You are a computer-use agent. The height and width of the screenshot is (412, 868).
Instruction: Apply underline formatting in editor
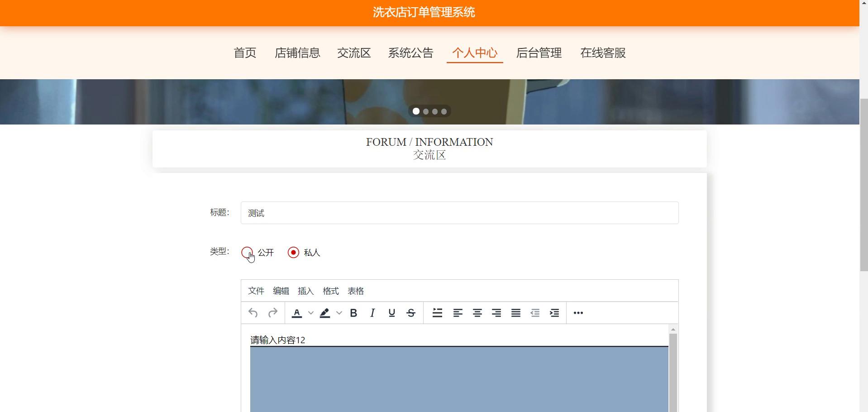point(392,313)
